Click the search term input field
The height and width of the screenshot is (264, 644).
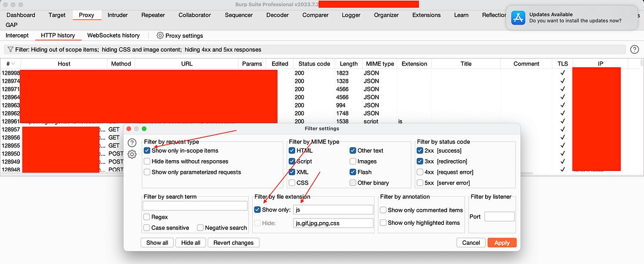pyautogui.click(x=195, y=205)
